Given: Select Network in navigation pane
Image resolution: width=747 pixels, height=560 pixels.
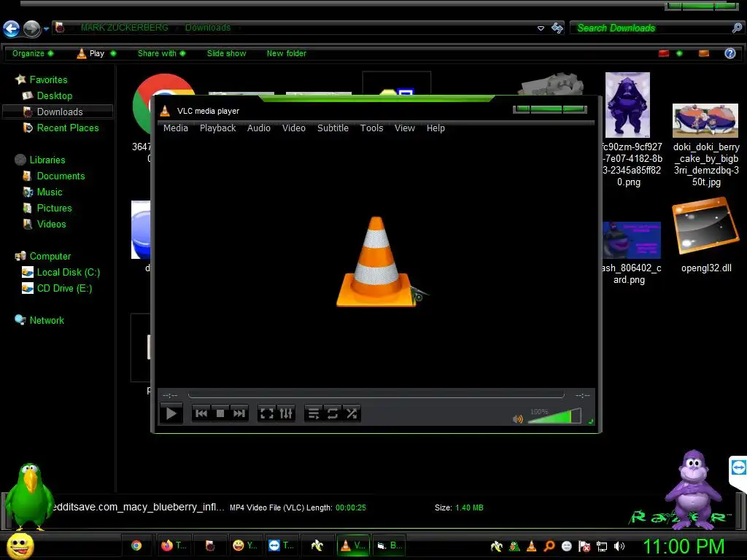Looking at the screenshot, I should coord(46,320).
